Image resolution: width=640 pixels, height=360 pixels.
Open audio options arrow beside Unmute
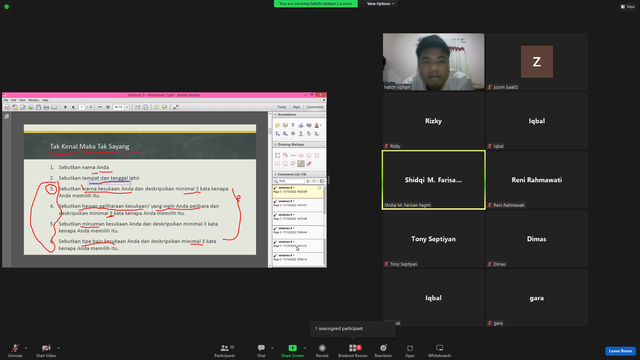26,348
